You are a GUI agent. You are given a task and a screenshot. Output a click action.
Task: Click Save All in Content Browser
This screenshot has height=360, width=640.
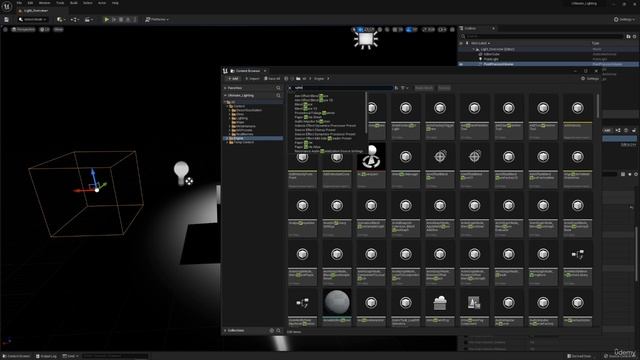[272, 79]
